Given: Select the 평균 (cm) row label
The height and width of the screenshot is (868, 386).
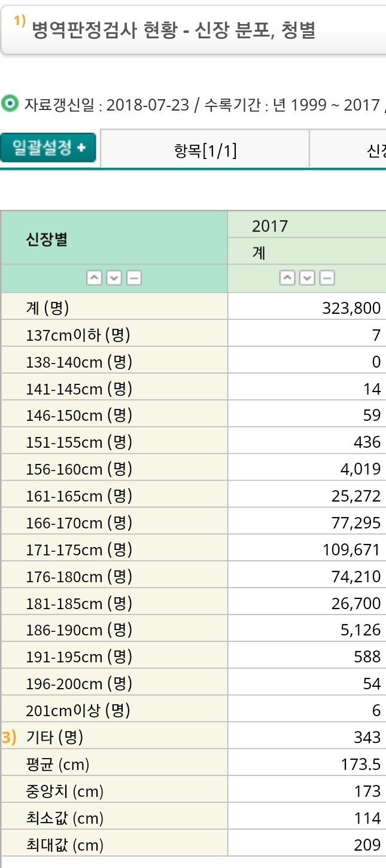Looking at the screenshot, I should point(57,764).
